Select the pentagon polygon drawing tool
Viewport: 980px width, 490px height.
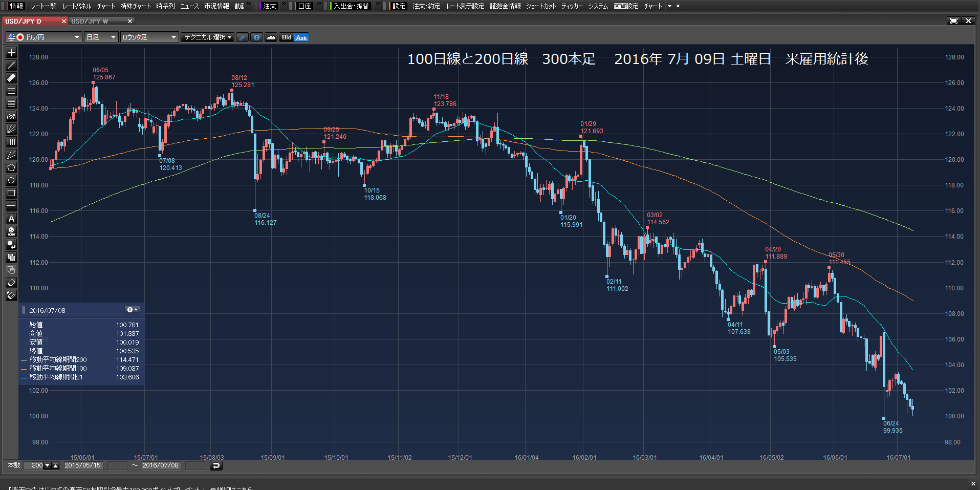point(11,167)
